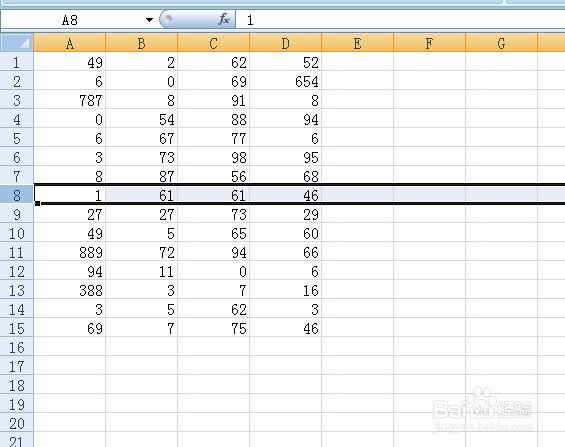The width and height of the screenshot is (565, 447).
Task: Select the highlighted row 8 header
Action: coord(17,195)
